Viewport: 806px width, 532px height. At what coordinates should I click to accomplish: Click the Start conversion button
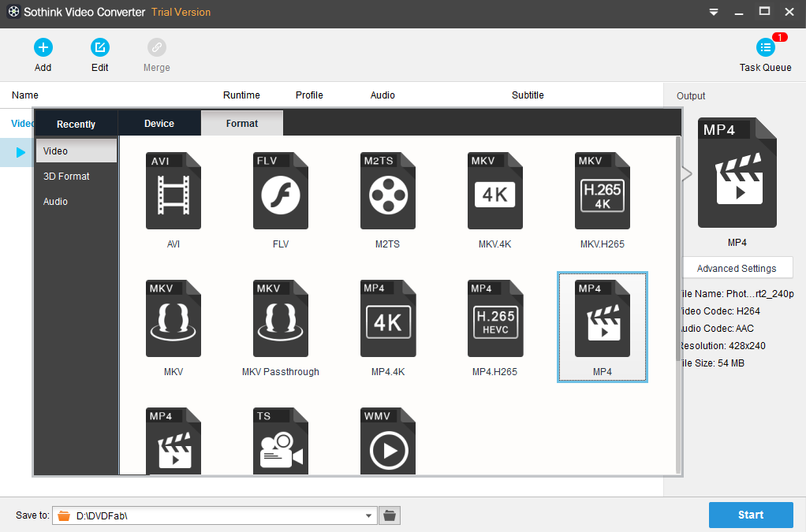point(751,515)
